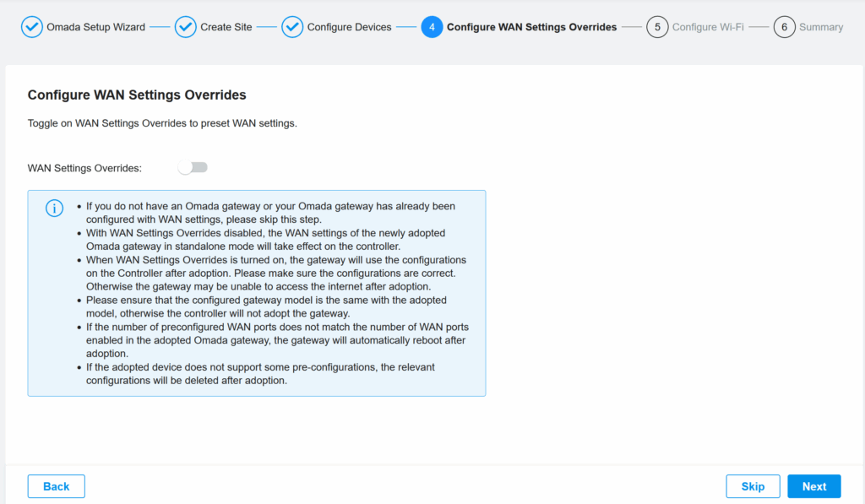Viewport: 865px width, 504px height.
Task: Click the step 4 number circle
Action: [432, 27]
